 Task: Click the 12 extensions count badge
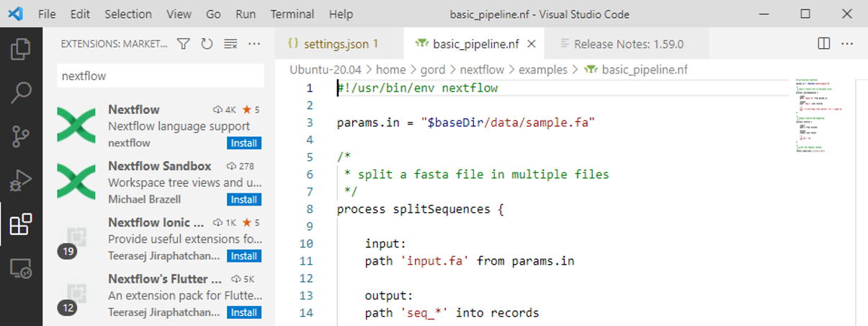(68, 308)
